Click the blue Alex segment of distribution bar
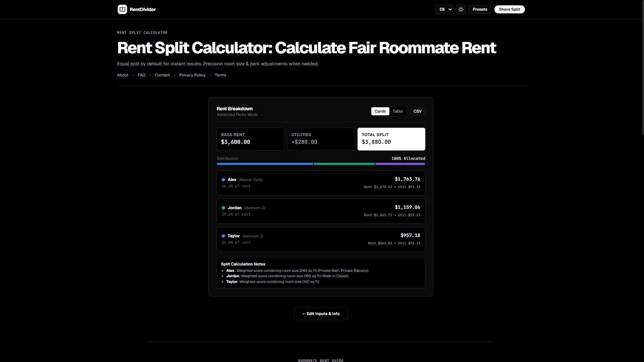The height and width of the screenshot is (362, 644). tap(265, 164)
